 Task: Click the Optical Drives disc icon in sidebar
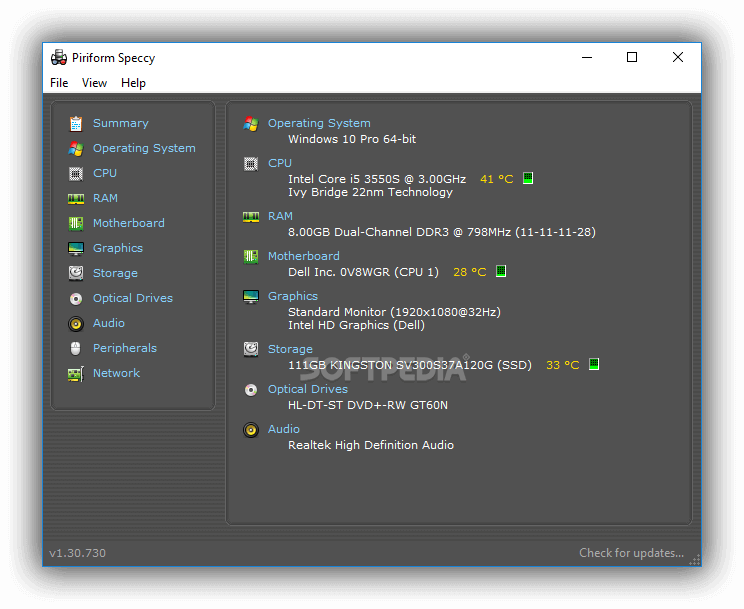coord(76,299)
